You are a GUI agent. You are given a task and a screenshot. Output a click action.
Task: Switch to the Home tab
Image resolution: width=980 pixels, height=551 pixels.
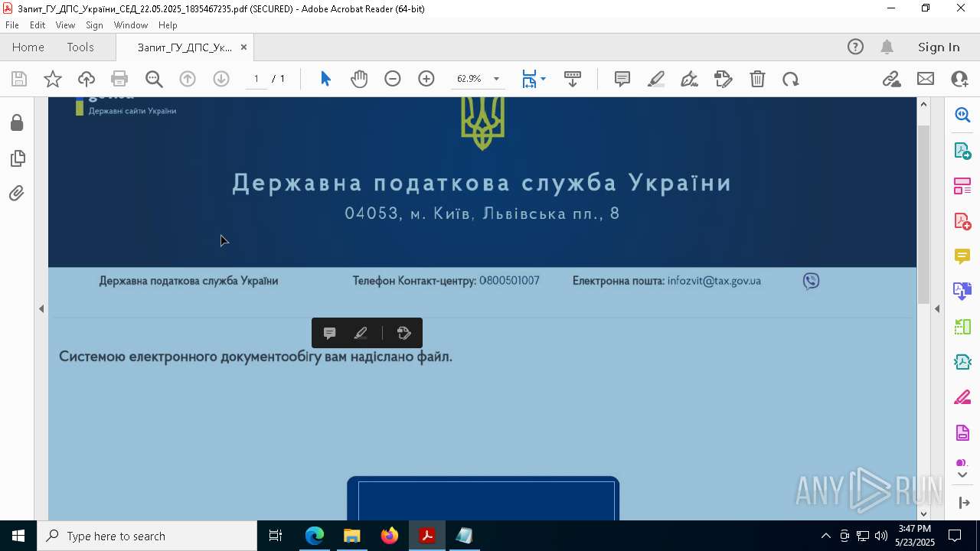click(x=28, y=47)
